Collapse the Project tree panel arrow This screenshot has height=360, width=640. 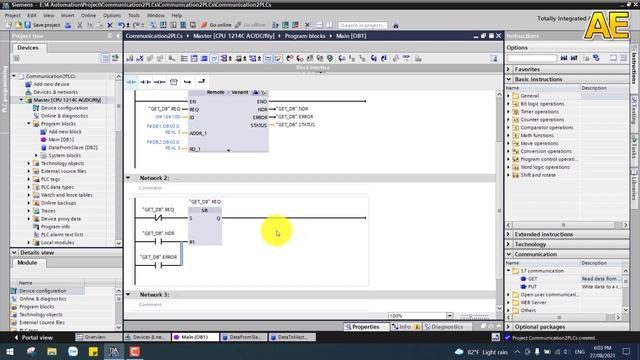tap(118, 36)
